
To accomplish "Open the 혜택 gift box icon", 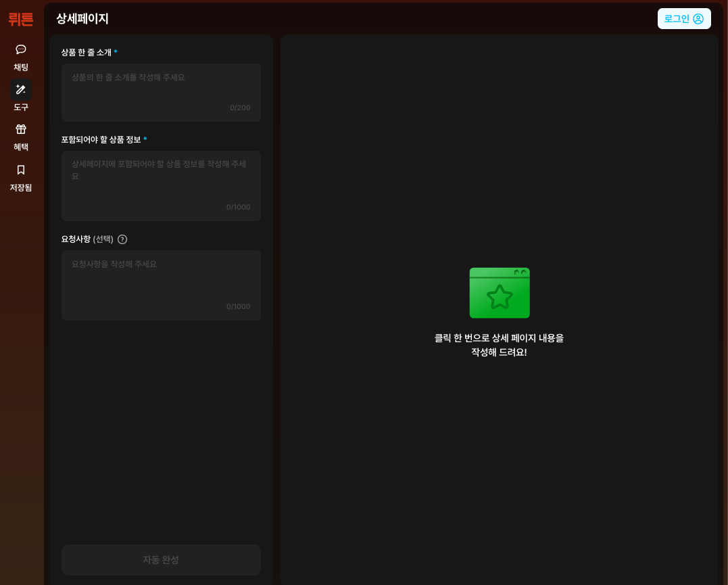I will tap(21, 129).
